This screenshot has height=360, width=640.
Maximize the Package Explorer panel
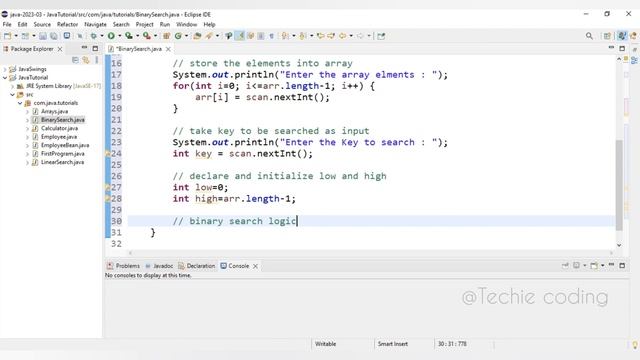pos(95,48)
